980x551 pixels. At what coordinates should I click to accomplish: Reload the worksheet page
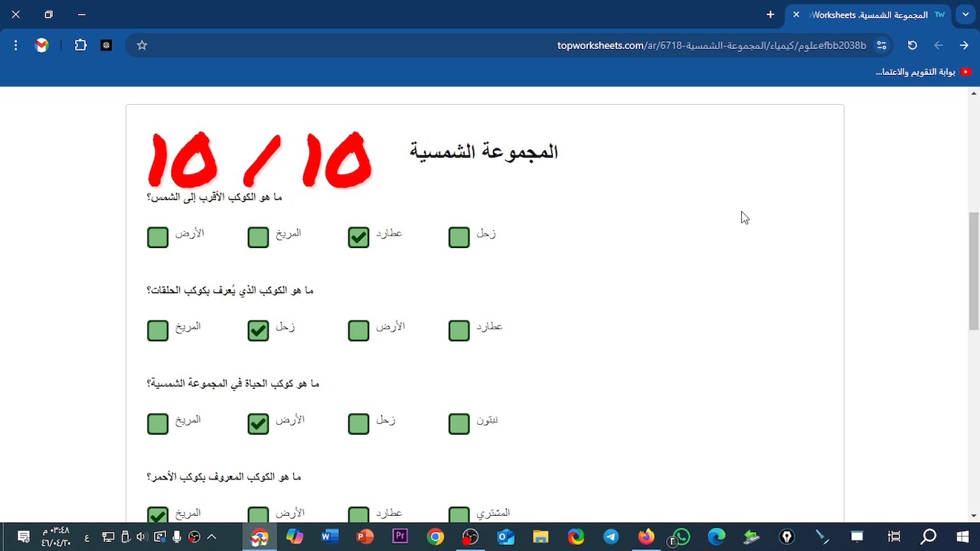[912, 45]
